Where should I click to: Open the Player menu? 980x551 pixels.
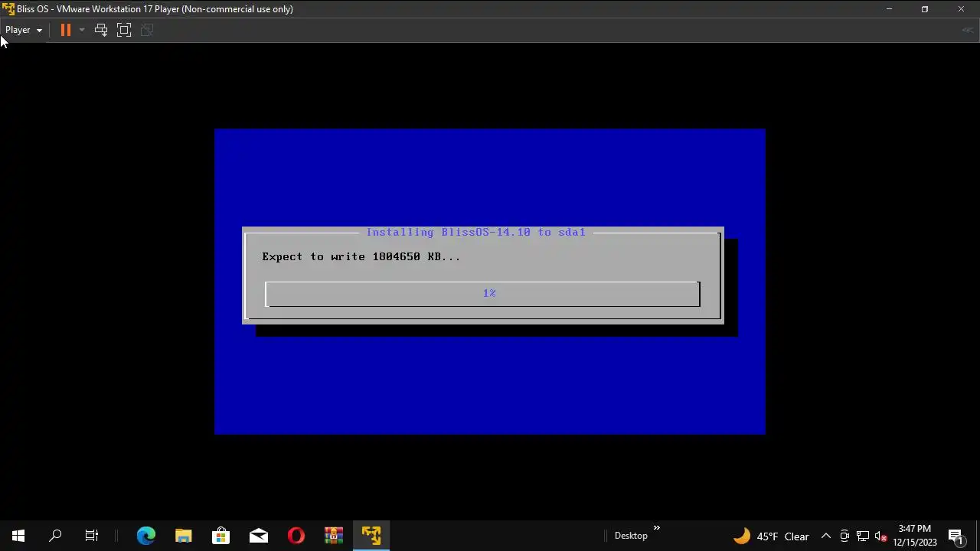23,30
